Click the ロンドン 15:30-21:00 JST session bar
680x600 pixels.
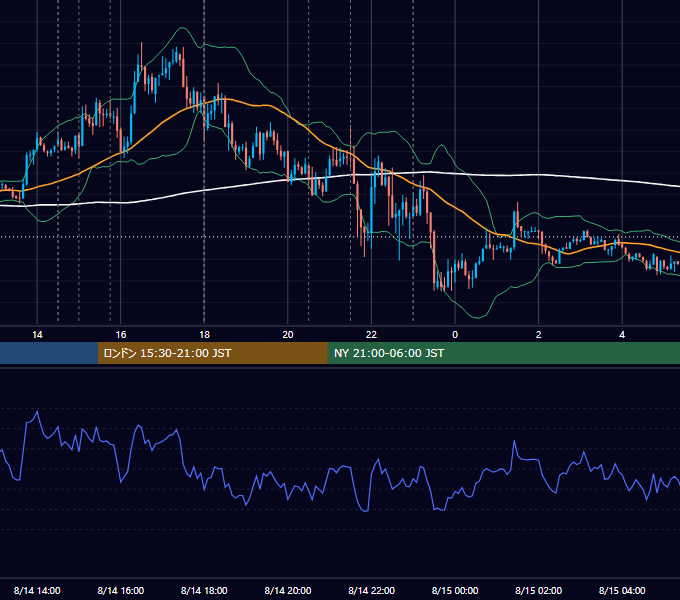pos(212,353)
